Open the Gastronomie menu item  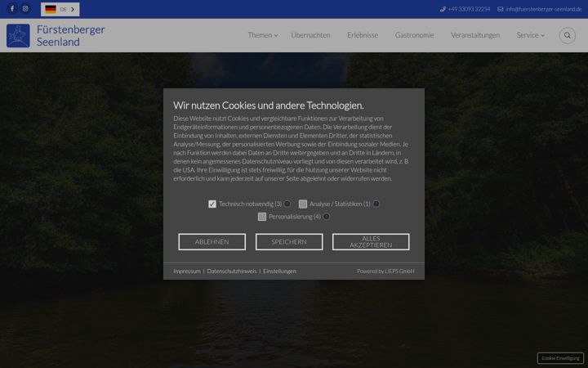click(x=414, y=35)
